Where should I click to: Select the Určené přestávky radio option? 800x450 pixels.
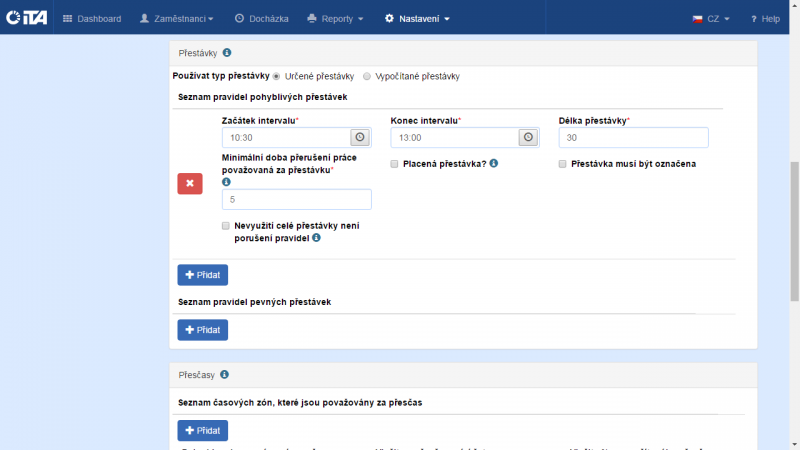pyautogui.click(x=277, y=76)
